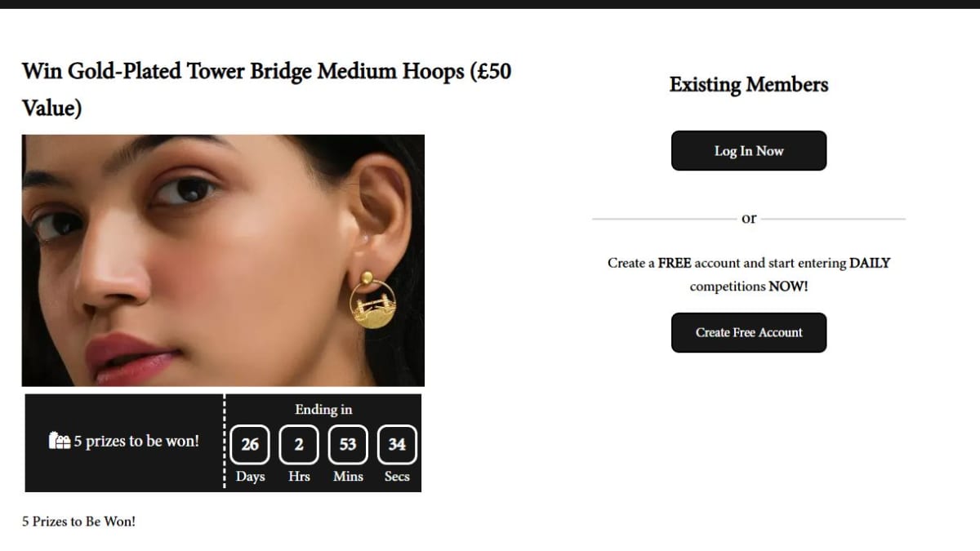Select the 26 days countdown box
The width and height of the screenshot is (980, 551).
pyautogui.click(x=250, y=445)
